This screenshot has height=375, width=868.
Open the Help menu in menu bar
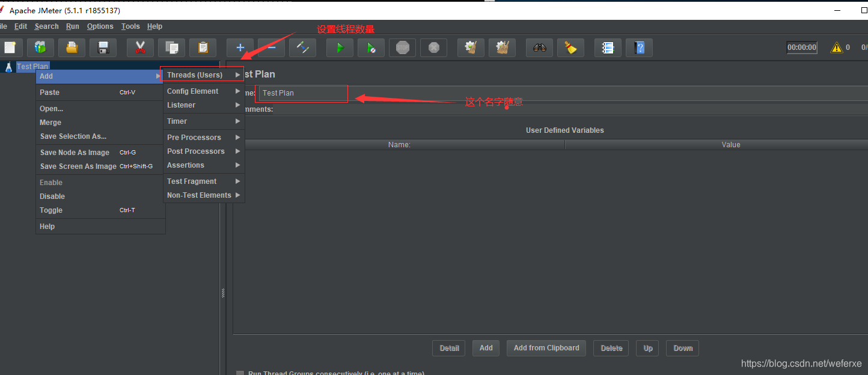(x=155, y=26)
